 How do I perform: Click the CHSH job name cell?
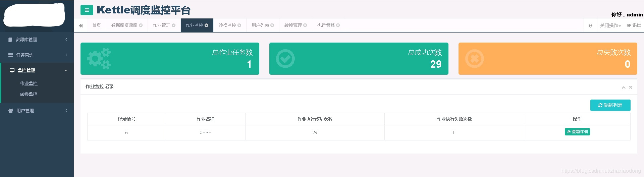coord(206,132)
